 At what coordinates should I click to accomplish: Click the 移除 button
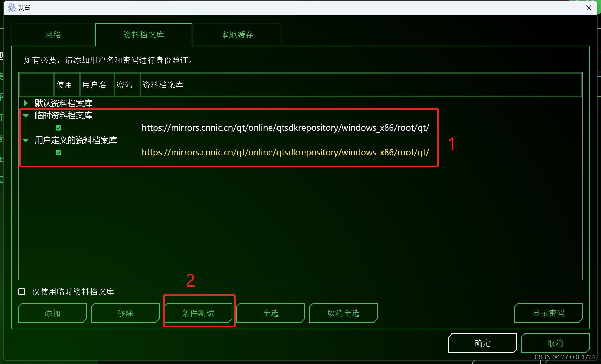coord(125,313)
